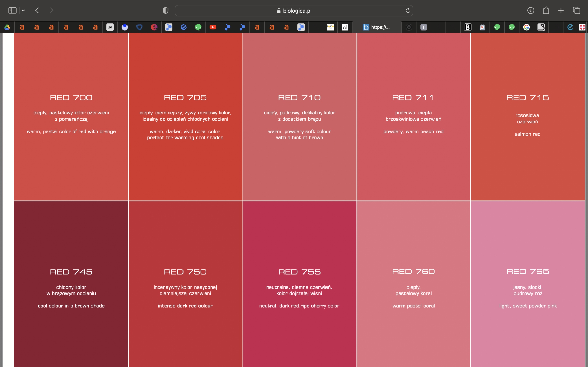Show the tab overview
Viewport: 588px width, 367px height.
(x=576, y=11)
